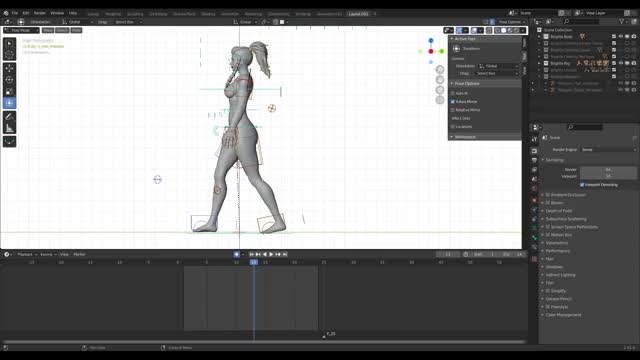640x360 pixels.
Task: Open the Pose Options header dropdown
Action: tap(512, 22)
